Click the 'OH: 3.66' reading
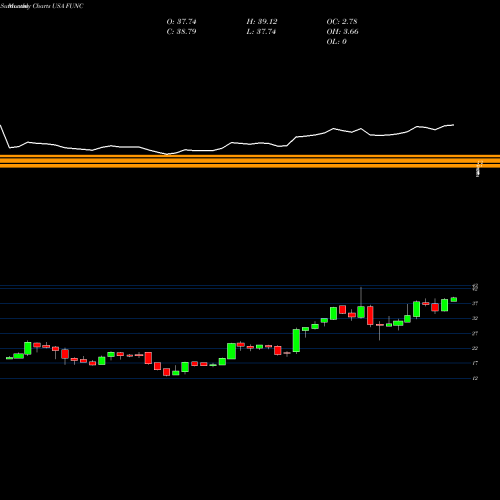 pos(343,31)
